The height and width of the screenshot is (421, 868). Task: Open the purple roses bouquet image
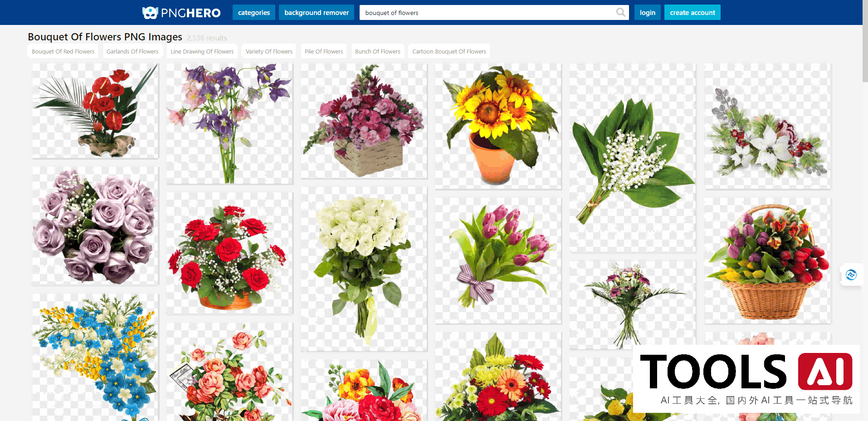pos(95,225)
